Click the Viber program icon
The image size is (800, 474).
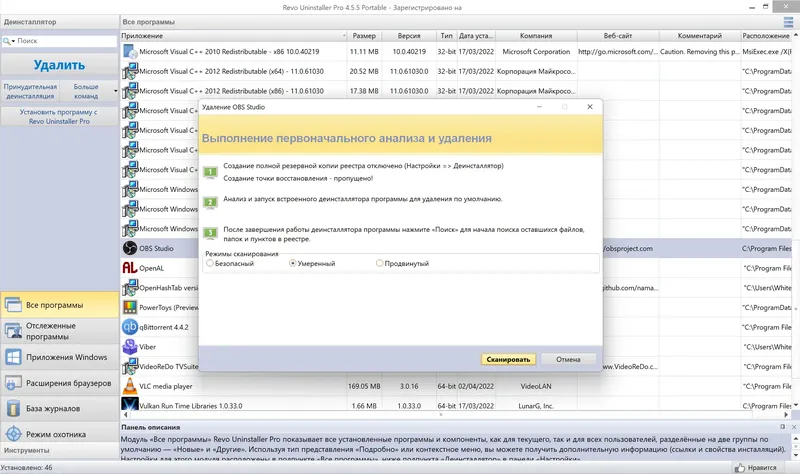click(x=130, y=346)
